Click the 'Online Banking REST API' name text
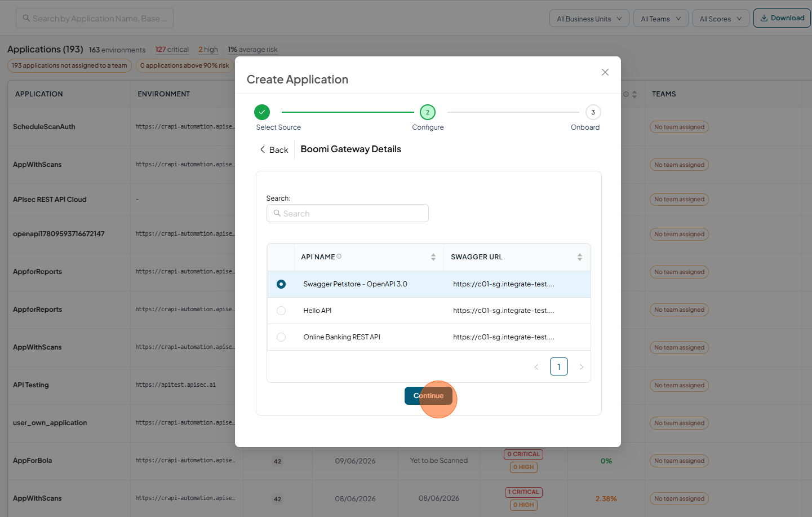 tap(341, 337)
